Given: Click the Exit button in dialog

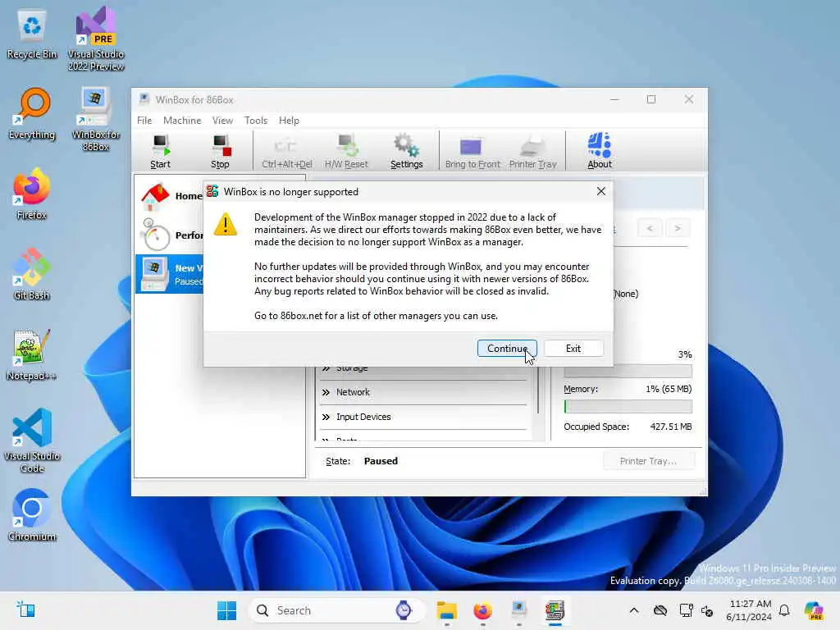Looking at the screenshot, I should pyautogui.click(x=573, y=348).
